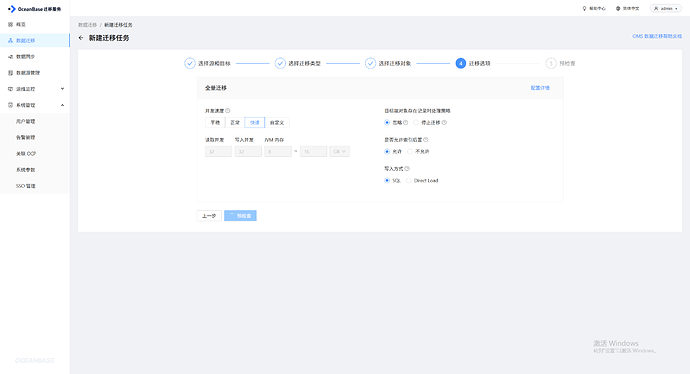This screenshot has height=374, width=690.
Task: Click the admin user avatar icon
Action: tap(656, 8)
